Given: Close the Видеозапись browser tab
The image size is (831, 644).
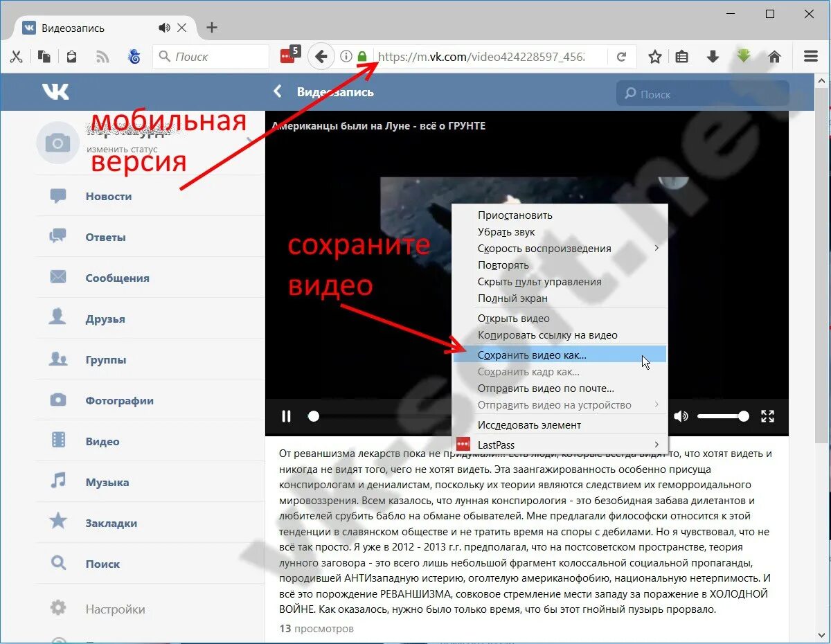Looking at the screenshot, I should (181, 28).
